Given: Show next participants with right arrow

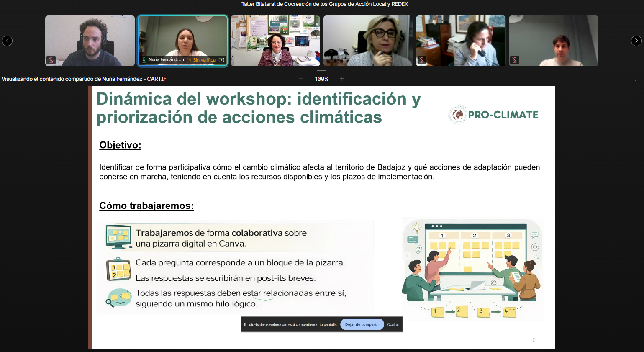Looking at the screenshot, I should point(636,41).
